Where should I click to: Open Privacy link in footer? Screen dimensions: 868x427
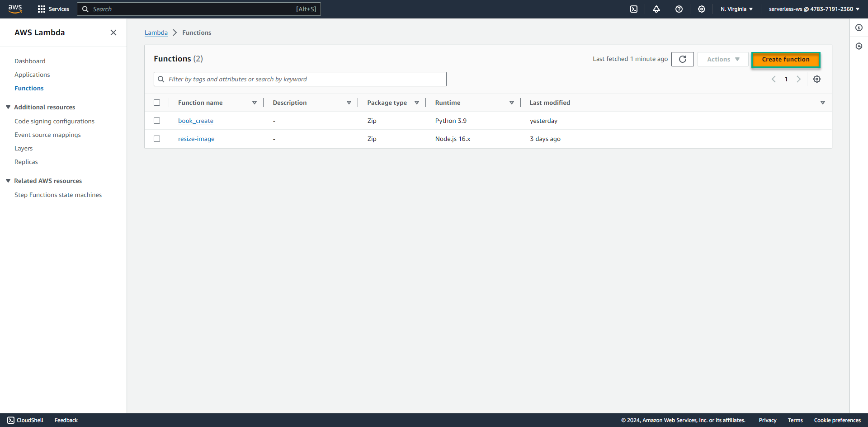click(x=768, y=420)
